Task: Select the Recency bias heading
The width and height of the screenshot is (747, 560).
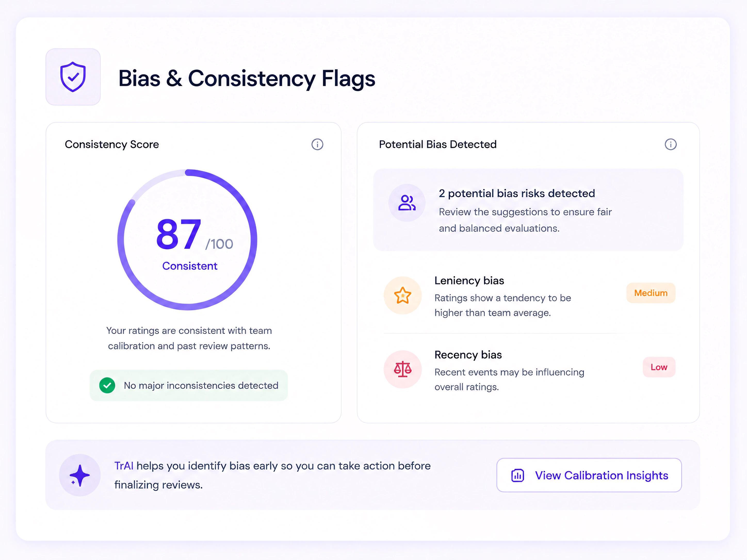Action: pyautogui.click(x=468, y=355)
